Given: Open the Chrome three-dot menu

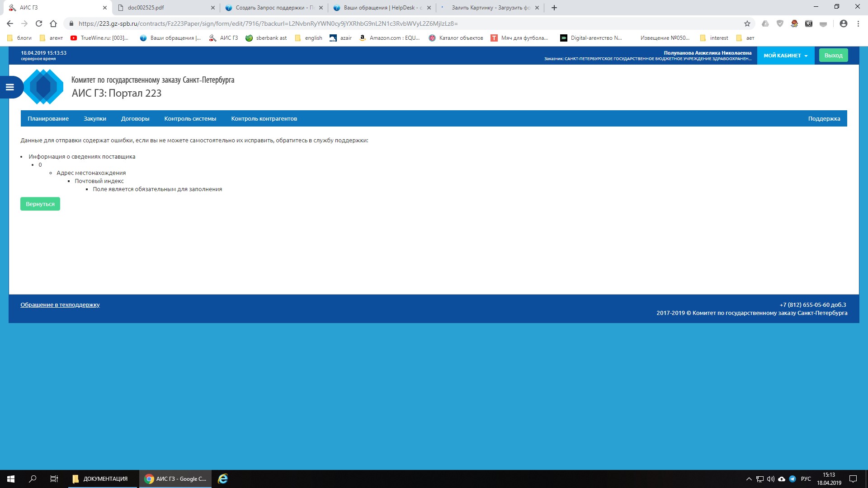Looking at the screenshot, I should pos(858,23).
